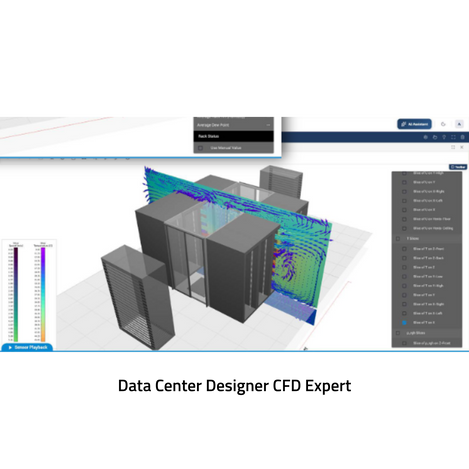Click the fullscreen brackets icon in the navy bar

[453, 137]
